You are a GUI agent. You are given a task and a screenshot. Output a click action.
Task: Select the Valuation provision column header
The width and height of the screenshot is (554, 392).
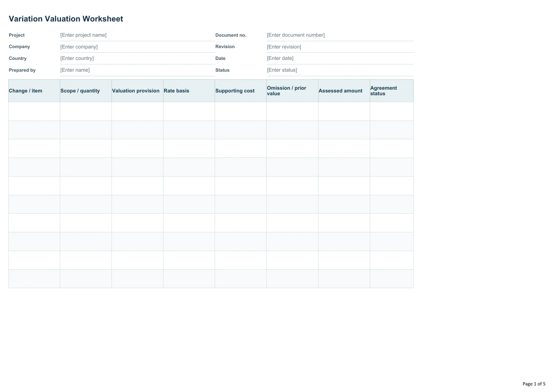137,91
